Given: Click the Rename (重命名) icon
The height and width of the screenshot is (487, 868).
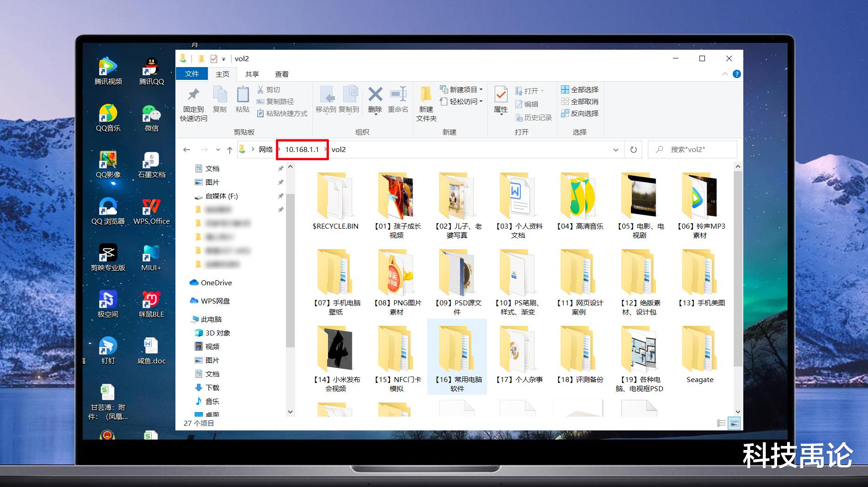Looking at the screenshot, I should (x=398, y=94).
